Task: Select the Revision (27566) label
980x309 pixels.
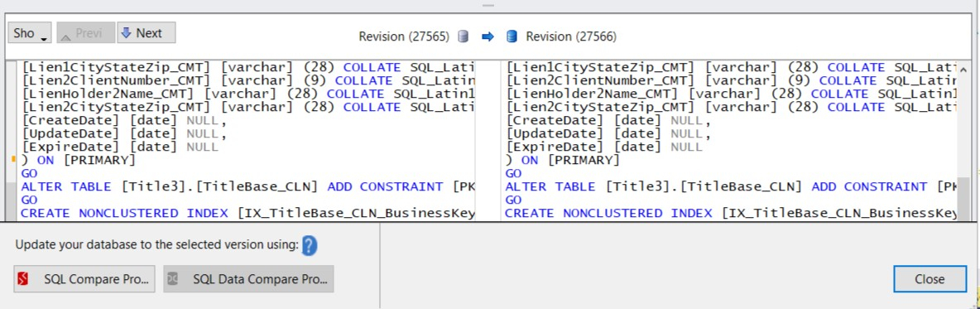Action: coord(571,37)
